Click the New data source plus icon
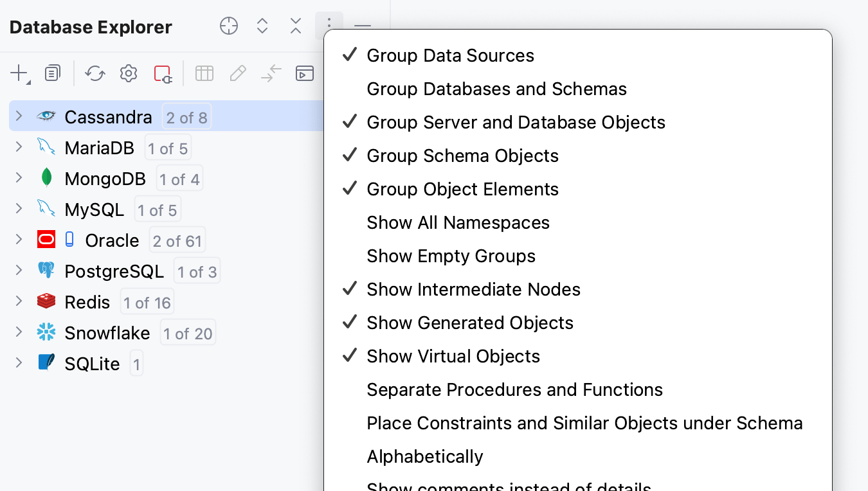Screen dimensions: 868x491 click(x=20, y=74)
